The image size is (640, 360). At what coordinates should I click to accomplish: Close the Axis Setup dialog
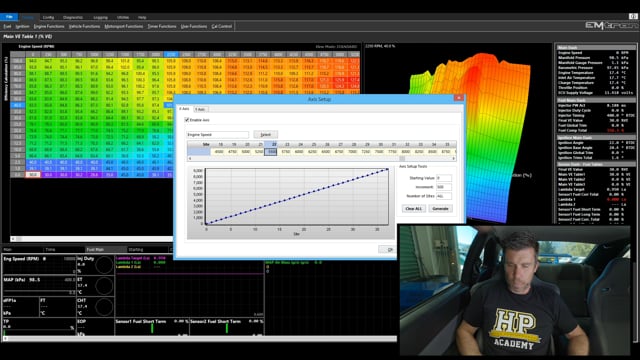point(458,98)
